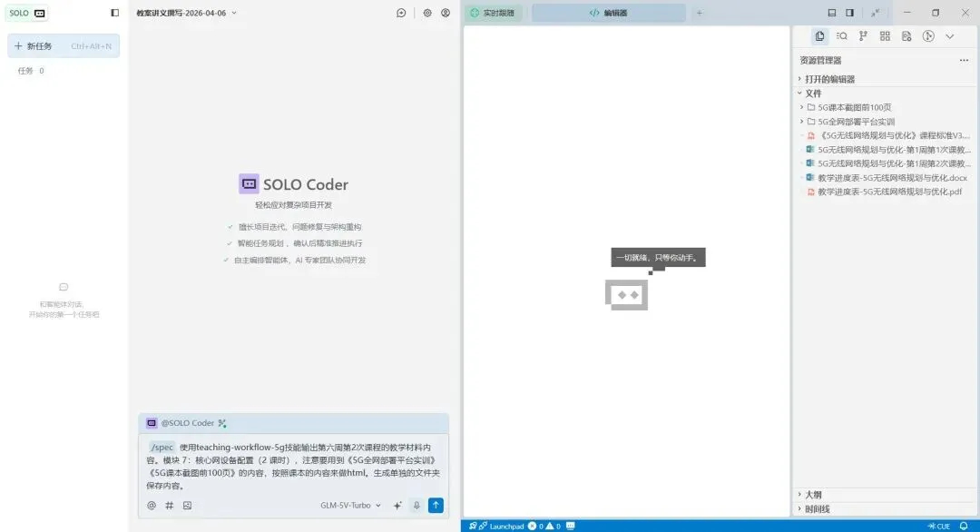Switch to the 实时跟随 tab
Screen dimensions: 980x532
point(493,13)
